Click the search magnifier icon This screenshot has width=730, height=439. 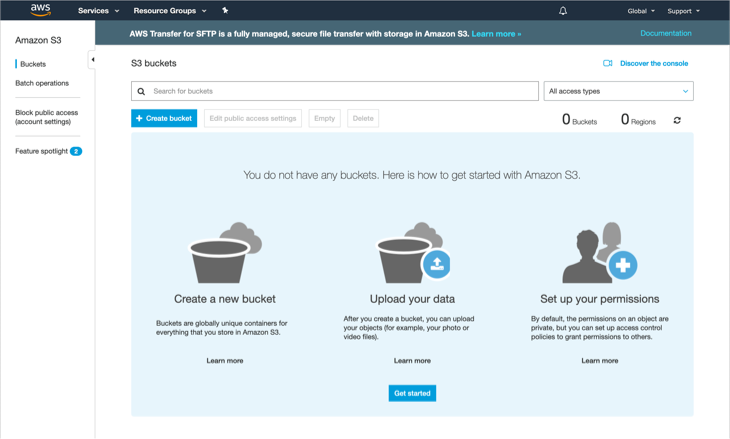[141, 91]
